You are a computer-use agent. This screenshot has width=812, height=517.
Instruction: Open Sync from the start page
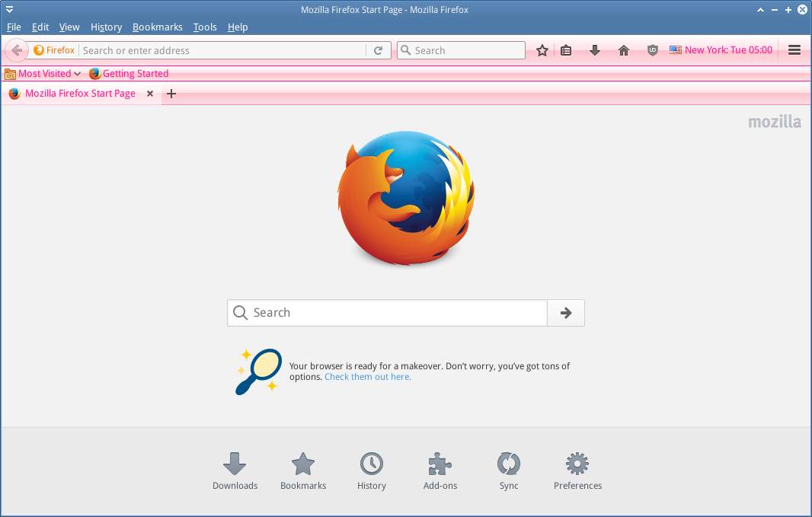[x=509, y=471]
